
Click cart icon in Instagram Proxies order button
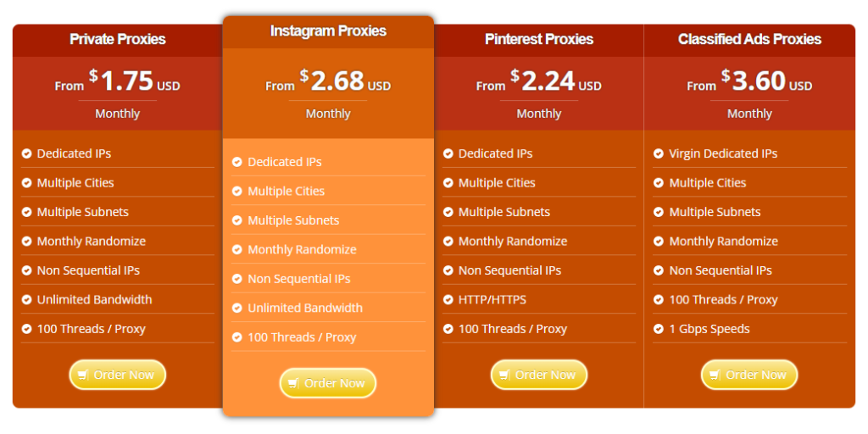293,383
